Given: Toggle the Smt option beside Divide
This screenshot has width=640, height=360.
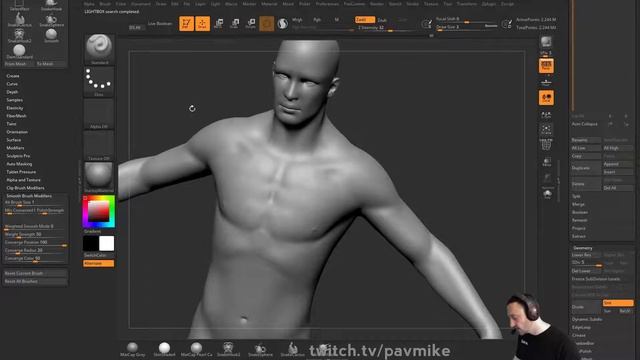Looking at the screenshot, I should 618,303.
